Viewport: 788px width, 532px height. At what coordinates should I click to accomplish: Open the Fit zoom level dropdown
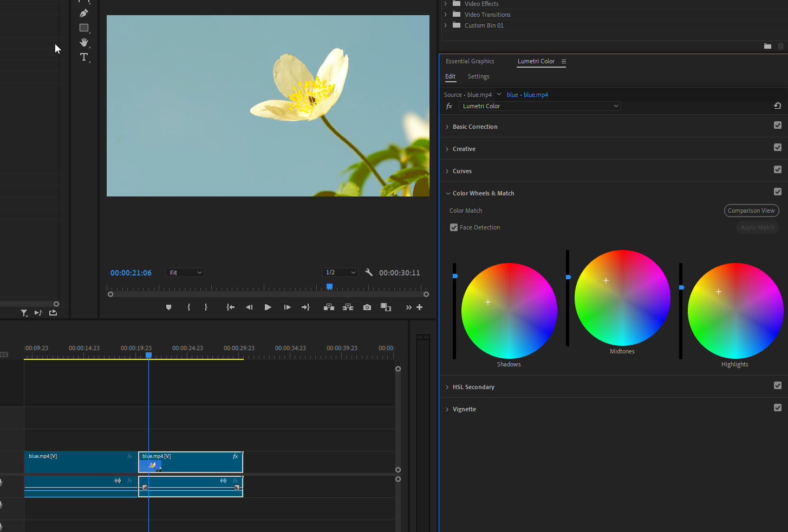pos(186,273)
